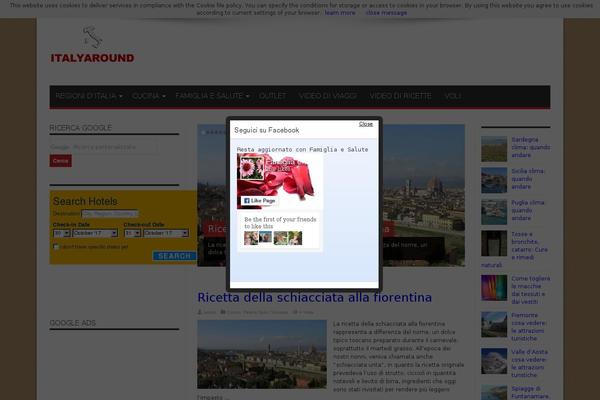Image resolution: width=600 pixels, height=400 pixels.
Task: Open Puglia clima thumbnail image
Action: click(494, 212)
